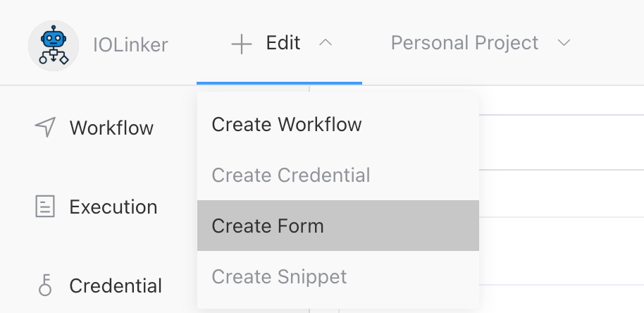Click the Credential key icon

[45, 286]
